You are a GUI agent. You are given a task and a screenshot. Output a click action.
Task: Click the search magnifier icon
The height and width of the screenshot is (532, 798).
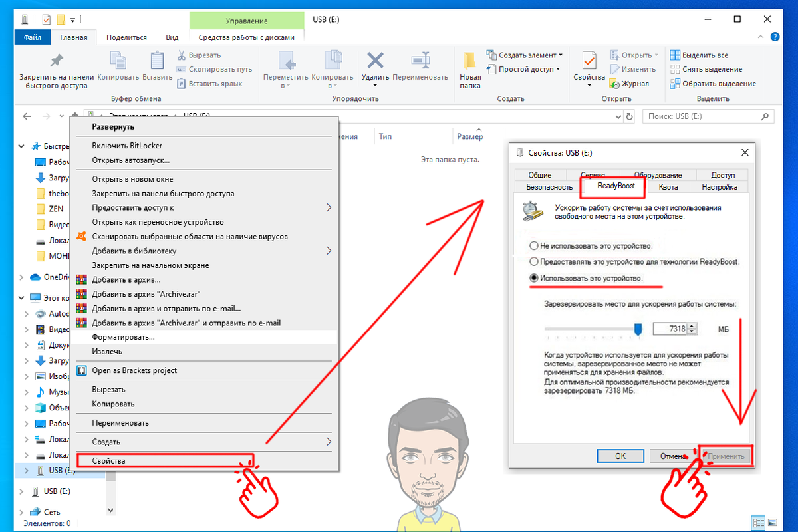pos(765,116)
